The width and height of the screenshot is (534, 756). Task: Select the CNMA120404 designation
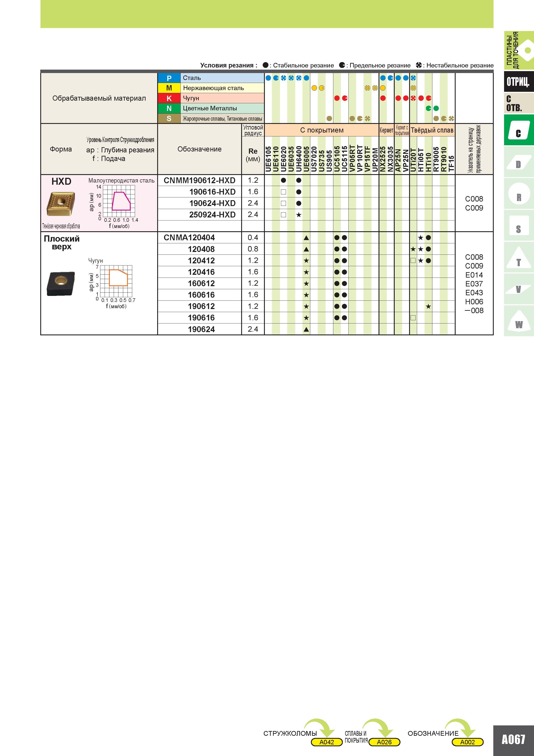pos(189,237)
